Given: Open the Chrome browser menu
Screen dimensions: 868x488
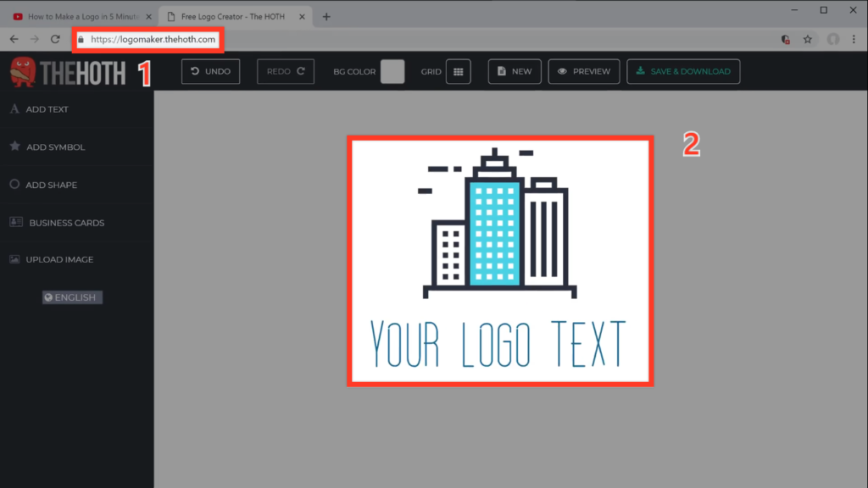Looking at the screenshot, I should 854,38.
